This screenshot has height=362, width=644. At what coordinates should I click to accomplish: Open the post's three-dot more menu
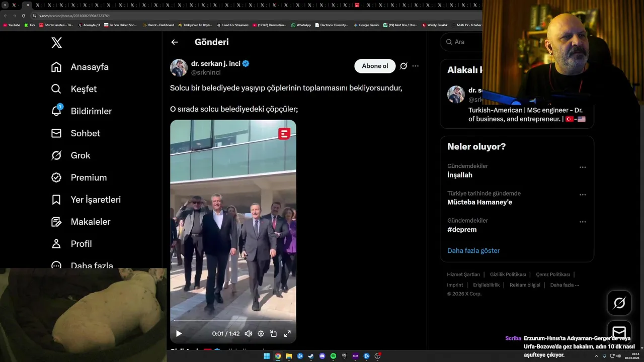tap(415, 66)
